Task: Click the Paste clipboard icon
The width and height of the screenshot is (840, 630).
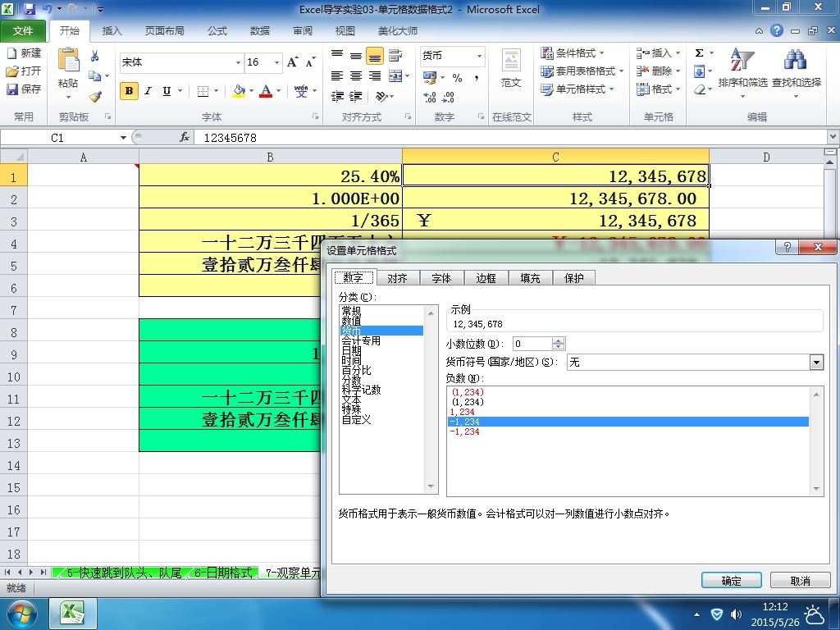Action: [69, 60]
